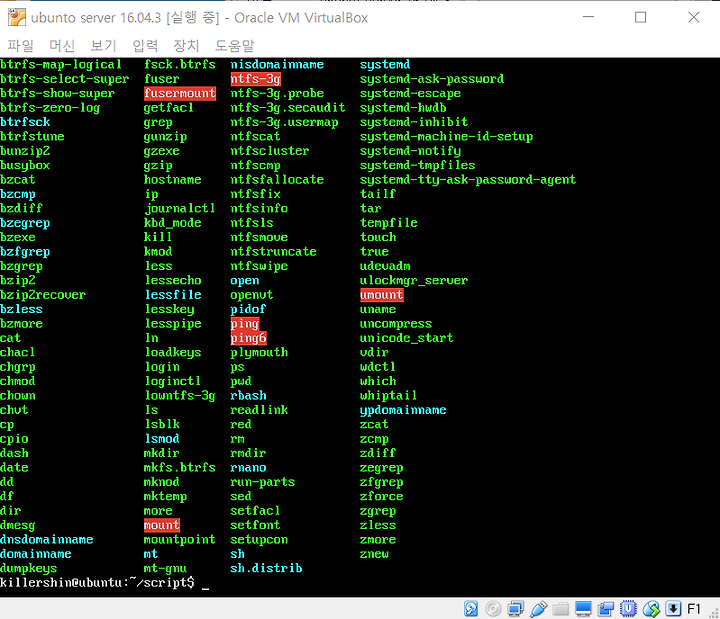This screenshot has width=720, height=619.
Task: Click the USB devices status icon
Action: (538, 608)
